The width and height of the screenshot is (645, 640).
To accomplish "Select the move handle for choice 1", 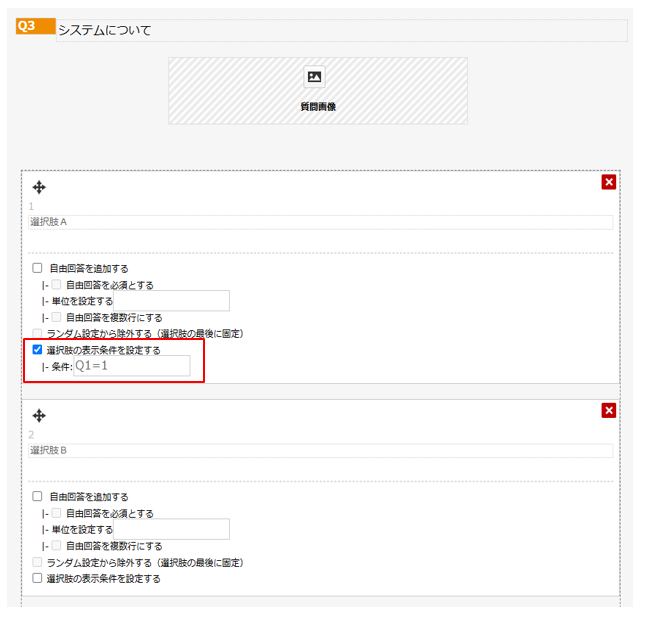I will (x=39, y=187).
